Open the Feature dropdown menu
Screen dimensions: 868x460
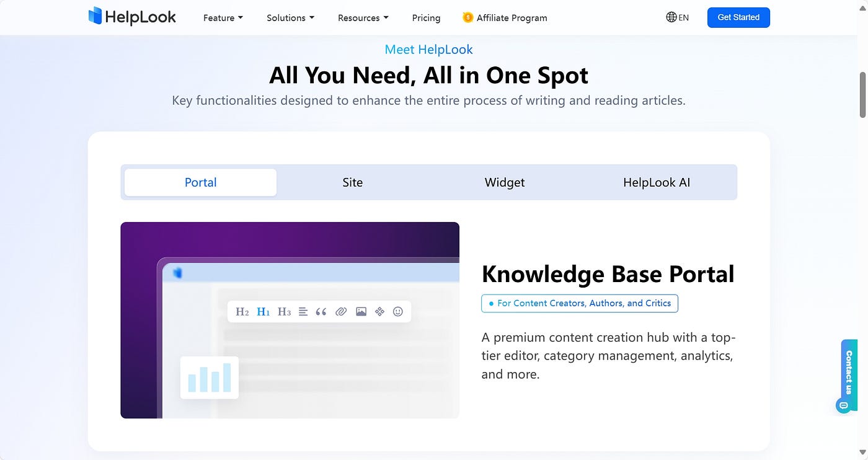pos(223,18)
